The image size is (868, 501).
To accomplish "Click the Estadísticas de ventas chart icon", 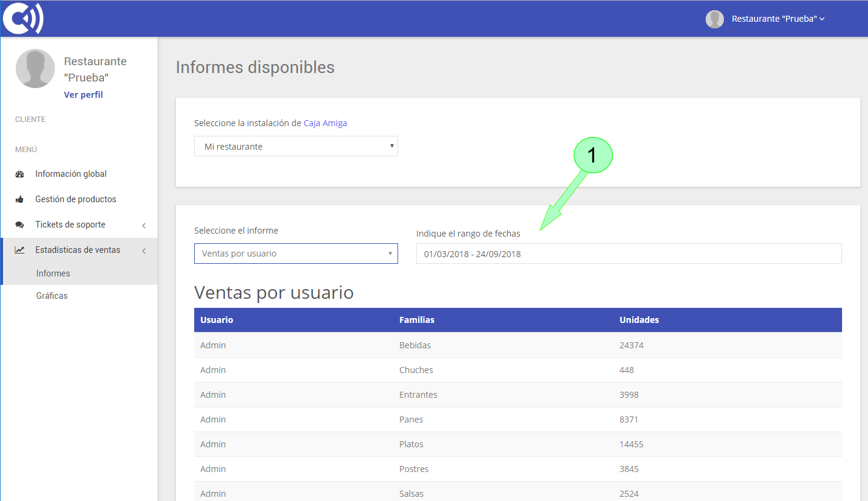I will click(x=20, y=249).
